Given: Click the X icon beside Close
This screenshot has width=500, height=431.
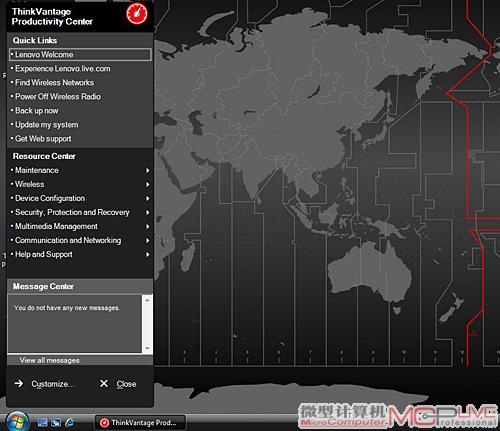Looking at the screenshot, I should pyautogui.click(x=104, y=384).
